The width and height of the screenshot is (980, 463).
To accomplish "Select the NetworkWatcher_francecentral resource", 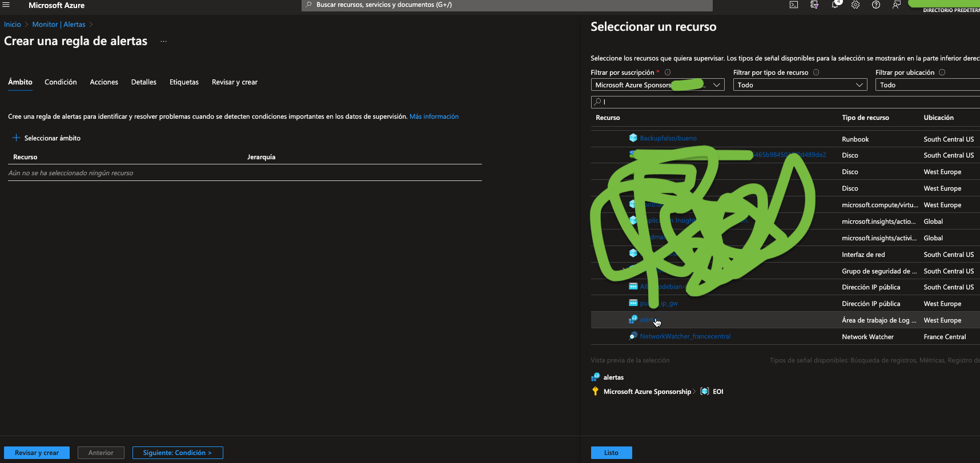I will click(685, 337).
